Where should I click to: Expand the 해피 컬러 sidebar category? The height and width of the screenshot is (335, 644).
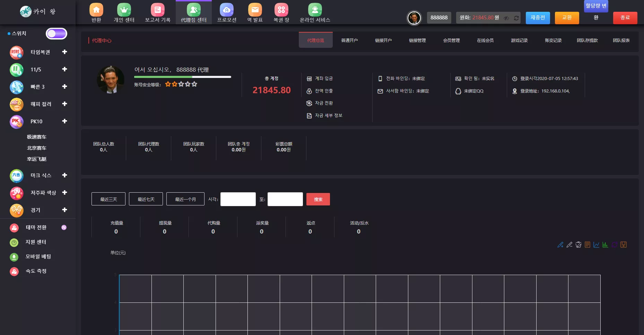[64, 104]
